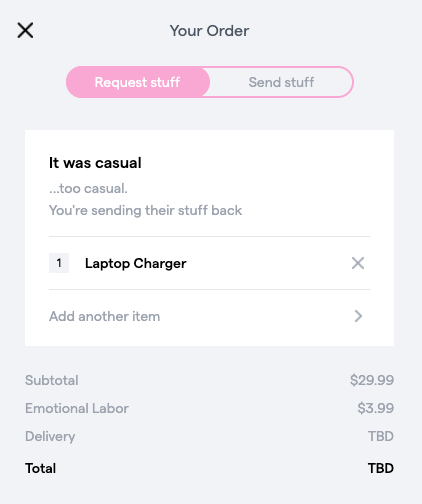
Task: Click the Total label
Action: [x=40, y=468]
